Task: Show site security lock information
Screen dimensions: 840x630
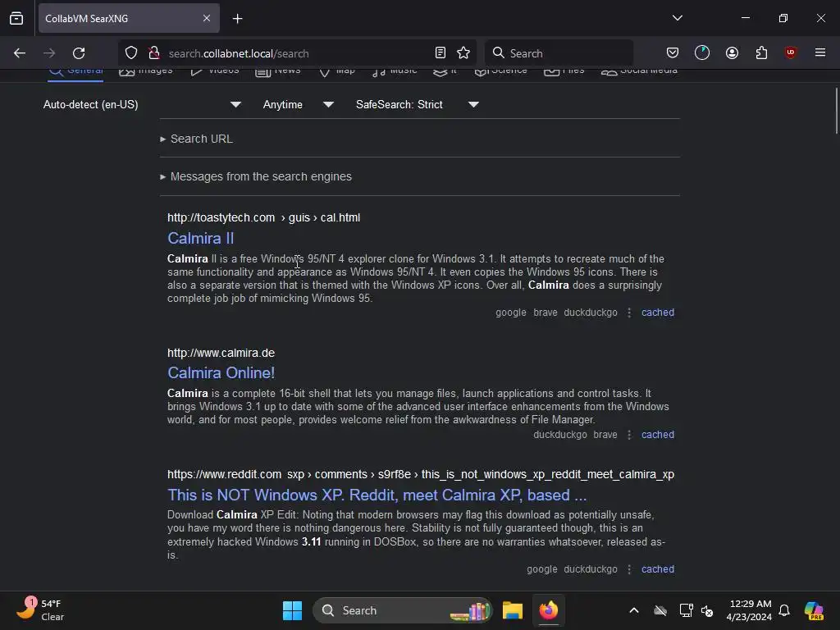Action: (154, 53)
